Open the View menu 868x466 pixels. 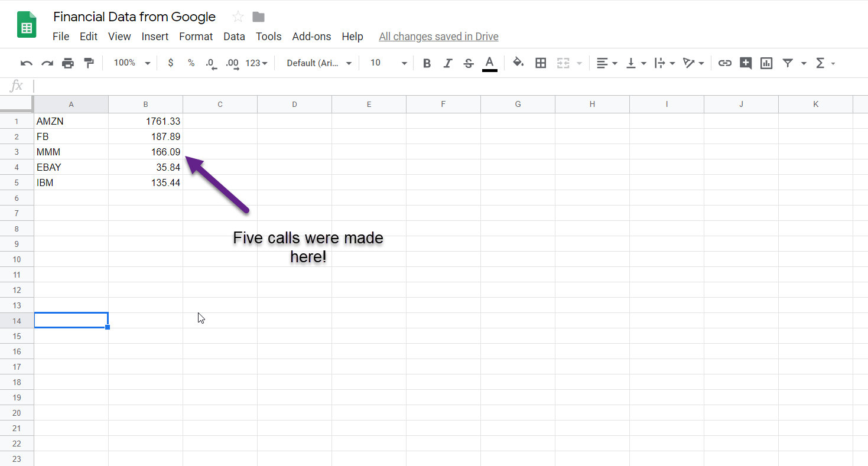tap(119, 37)
